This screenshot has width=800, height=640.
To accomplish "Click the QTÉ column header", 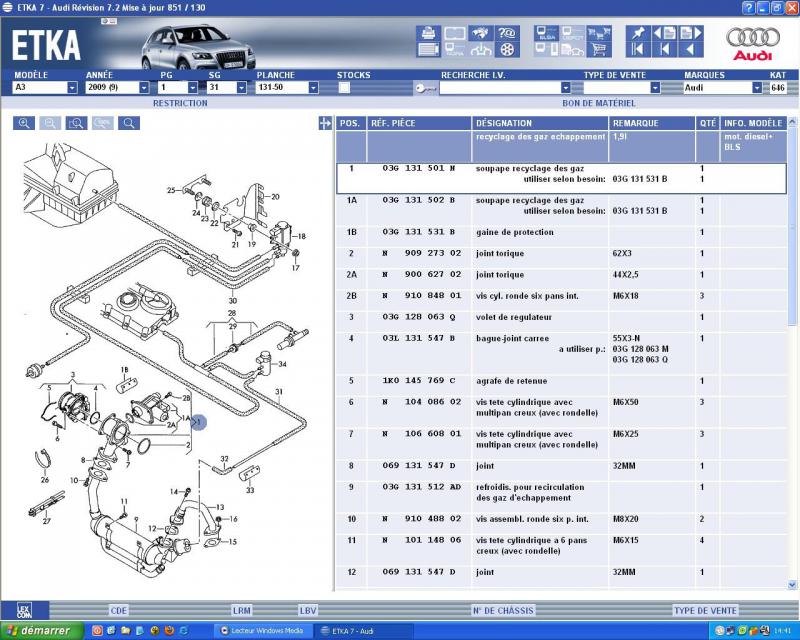I will click(708, 123).
